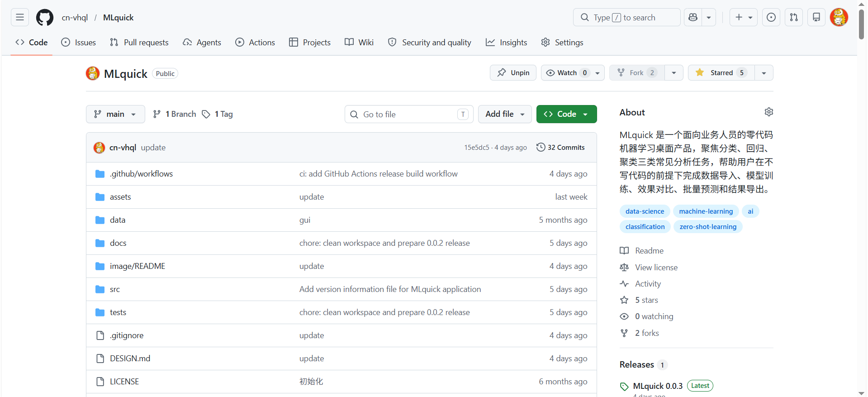Screen dimensions: 868x397
Task: Click the MLquick breadcrumb link
Action: click(x=118, y=18)
